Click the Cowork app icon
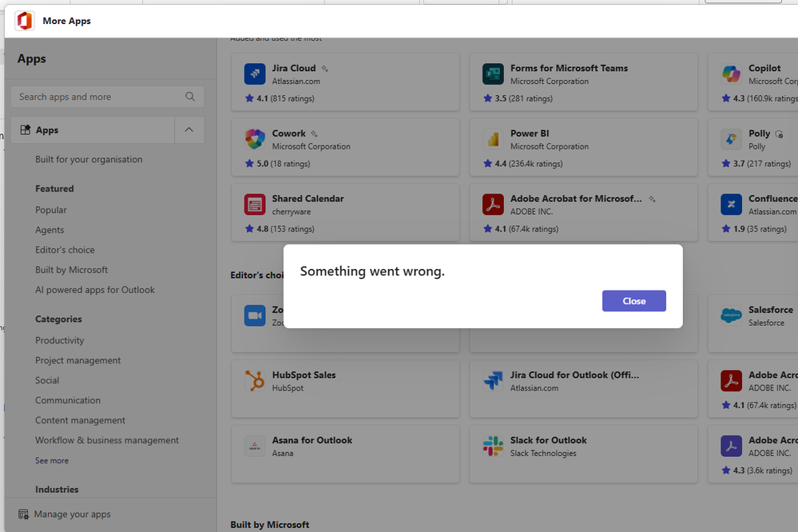 tap(255, 139)
